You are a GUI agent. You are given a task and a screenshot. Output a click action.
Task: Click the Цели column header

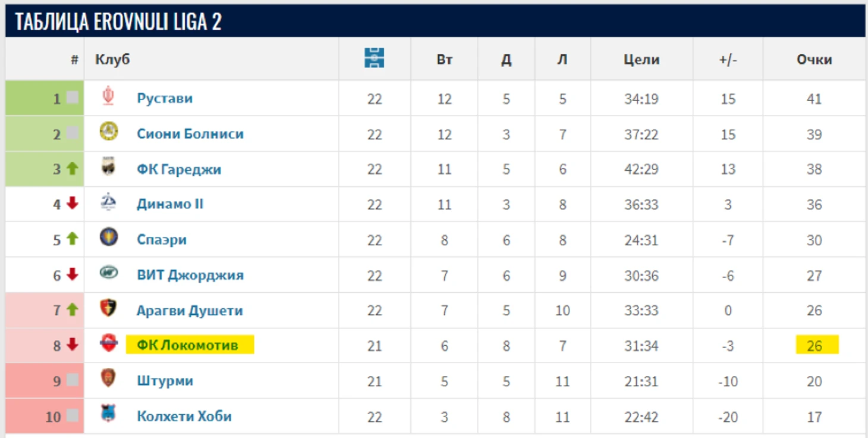pos(641,60)
